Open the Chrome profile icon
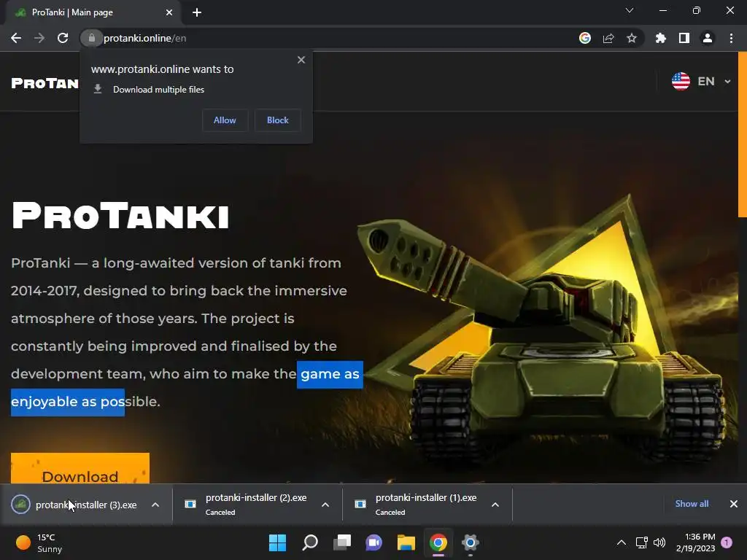 (708, 38)
